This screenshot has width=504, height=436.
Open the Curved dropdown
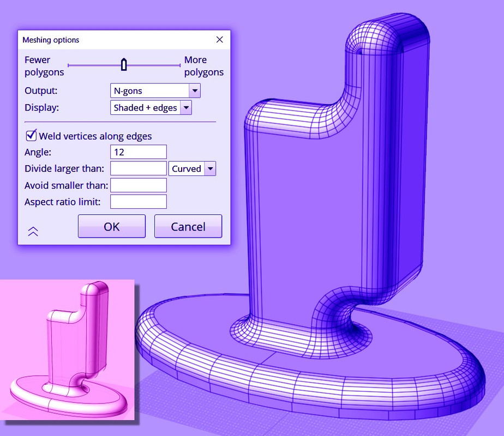pyautogui.click(x=192, y=168)
